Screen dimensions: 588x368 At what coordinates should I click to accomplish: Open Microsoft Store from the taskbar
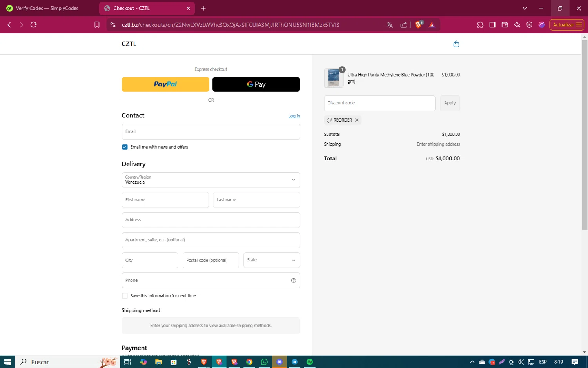coord(174,362)
